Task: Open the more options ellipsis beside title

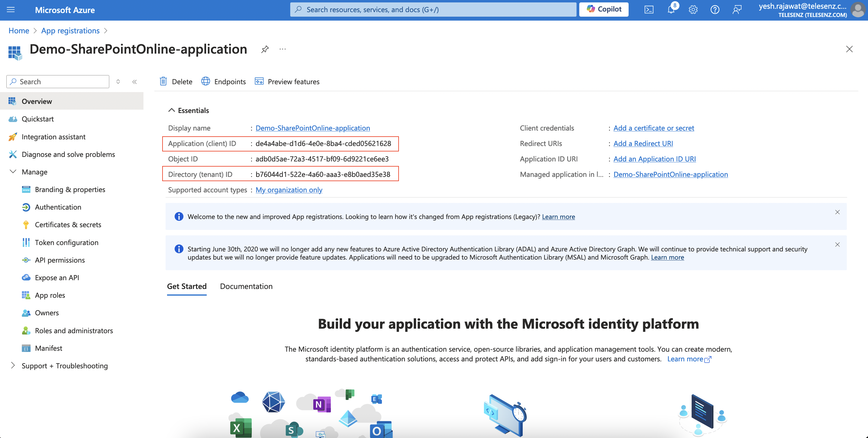Action: [x=282, y=49]
